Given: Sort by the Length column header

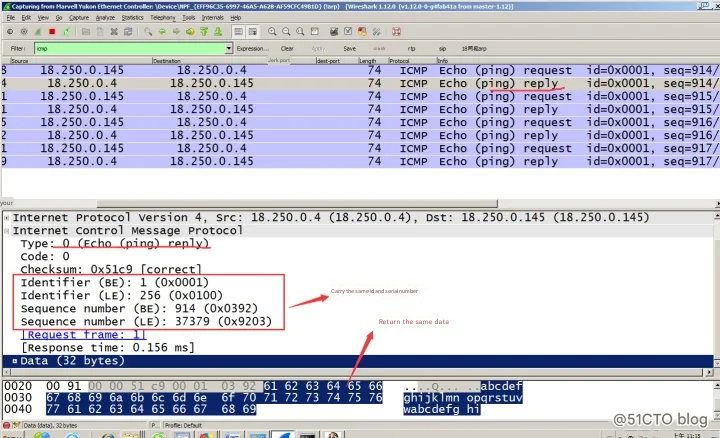Looking at the screenshot, I should 372,61.
